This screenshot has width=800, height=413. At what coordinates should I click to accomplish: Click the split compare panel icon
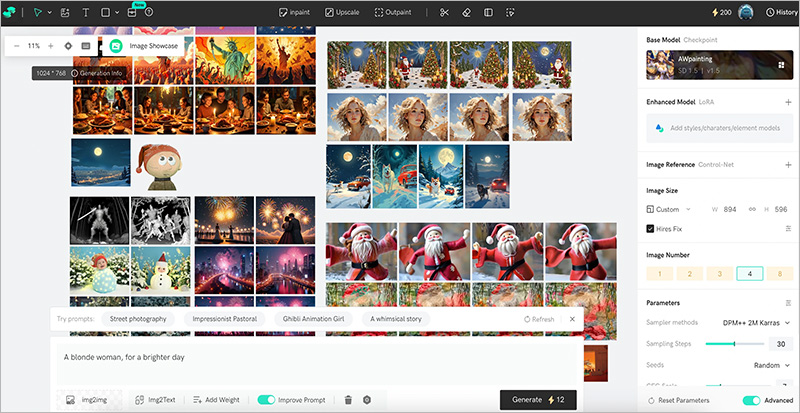coord(488,12)
